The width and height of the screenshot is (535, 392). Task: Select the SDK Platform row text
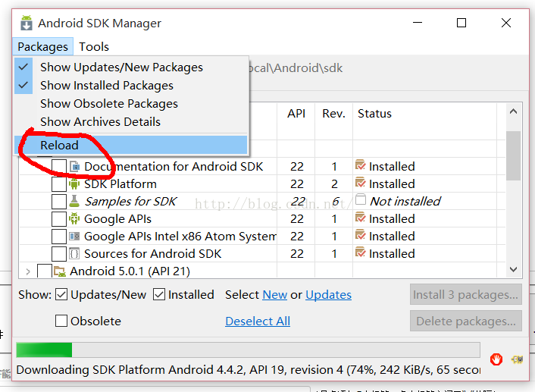tap(120, 184)
